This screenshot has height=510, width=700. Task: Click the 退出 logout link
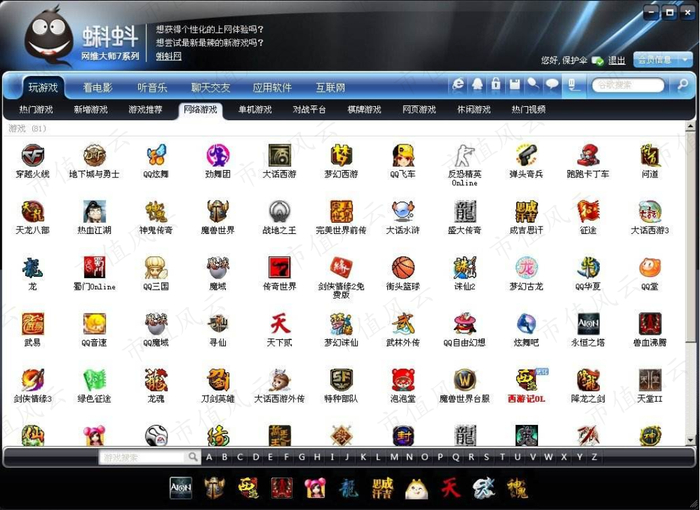pyautogui.click(x=617, y=60)
